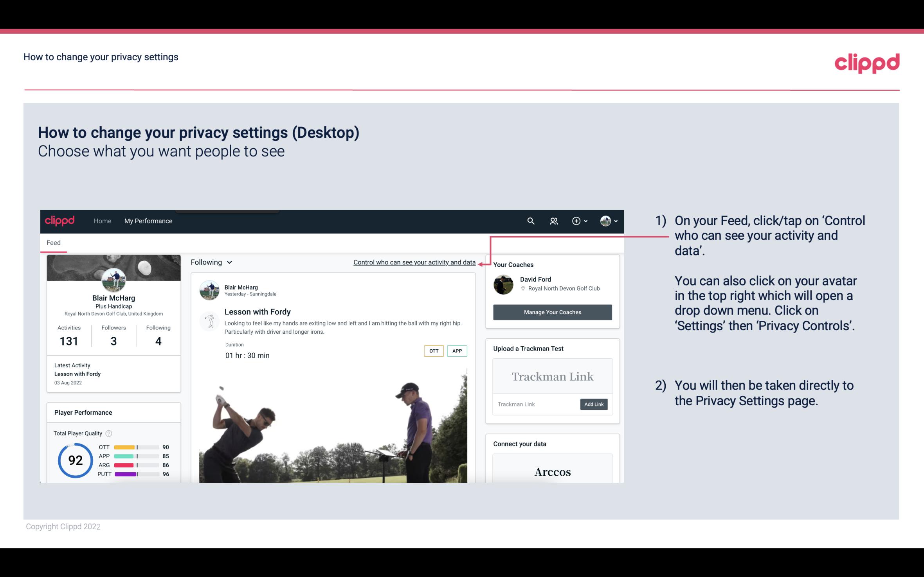The height and width of the screenshot is (577, 924).
Task: Select the Home tab in navigation menu
Action: (x=102, y=221)
